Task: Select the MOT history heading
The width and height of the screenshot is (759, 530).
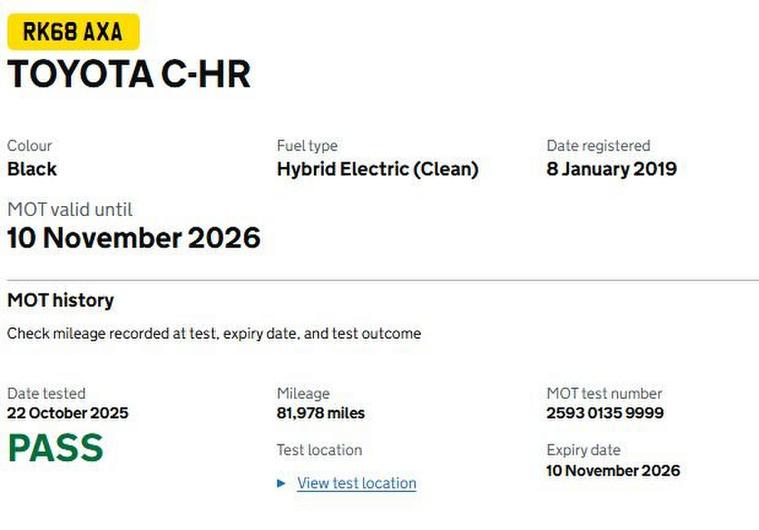Action: (60, 300)
